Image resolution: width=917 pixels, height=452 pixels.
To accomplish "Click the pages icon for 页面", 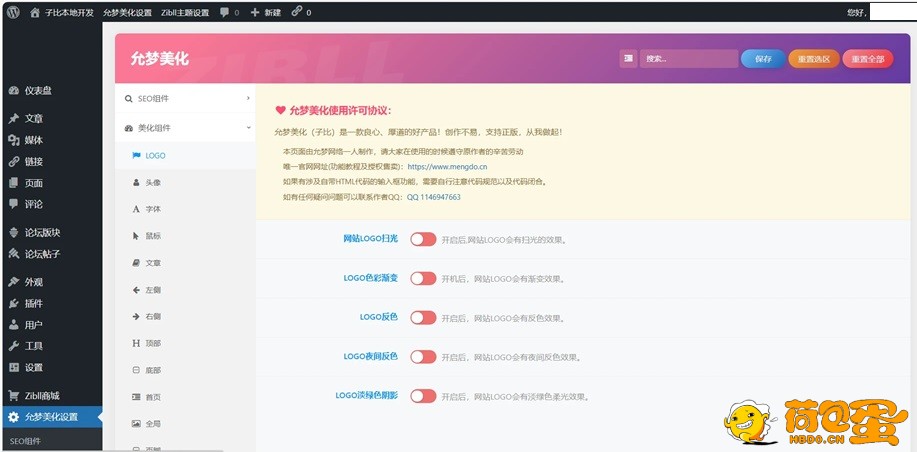I will (14, 183).
